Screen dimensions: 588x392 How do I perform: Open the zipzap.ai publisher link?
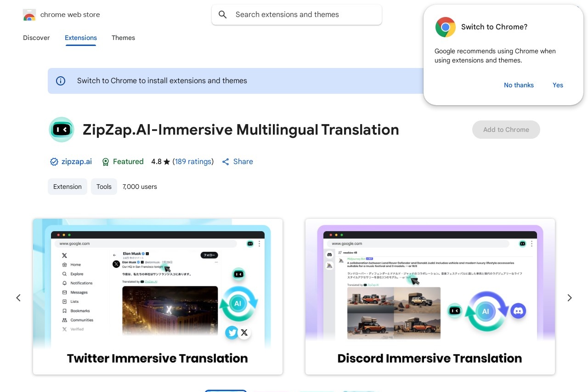pos(76,162)
